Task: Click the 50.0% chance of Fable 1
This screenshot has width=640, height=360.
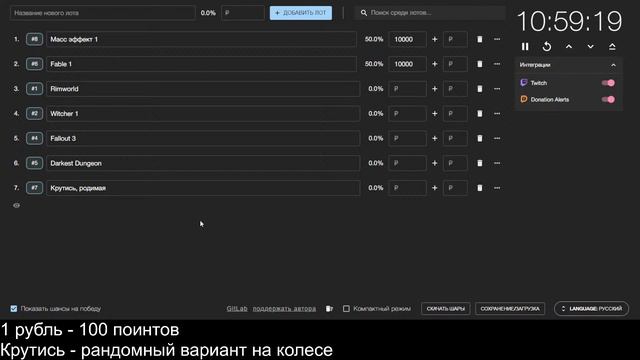Action: click(x=373, y=64)
